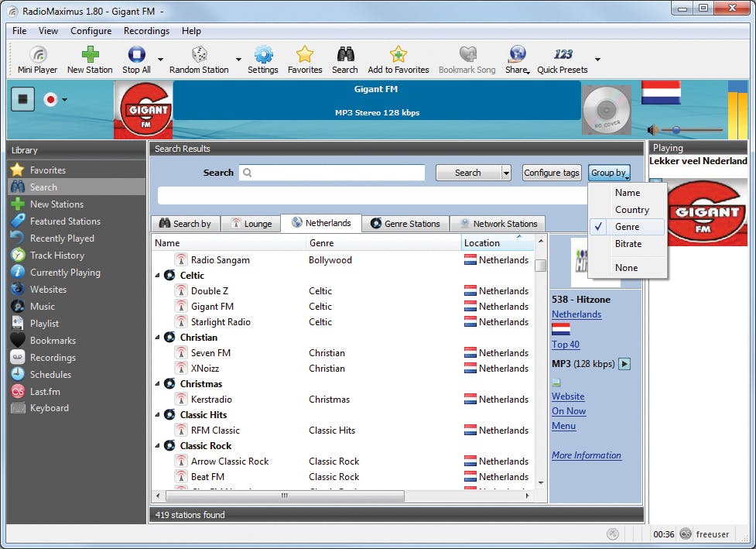The width and height of the screenshot is (756, 549).
Task: Collapse the Celtic genre group
Action: point(157,276)
